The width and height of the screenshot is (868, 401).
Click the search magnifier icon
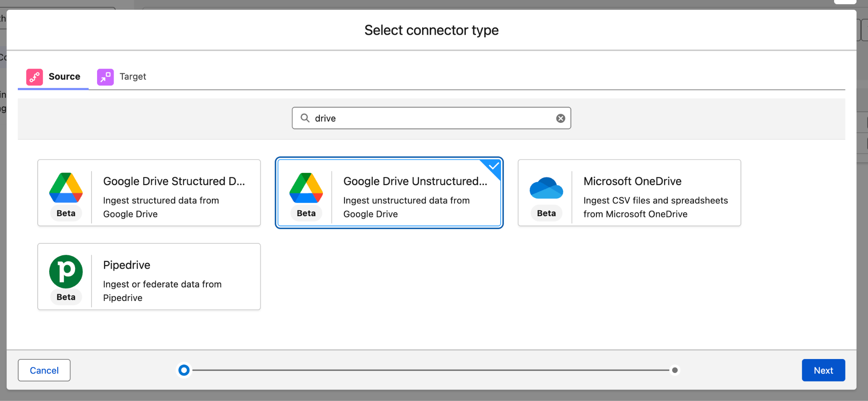click(305, 118)
